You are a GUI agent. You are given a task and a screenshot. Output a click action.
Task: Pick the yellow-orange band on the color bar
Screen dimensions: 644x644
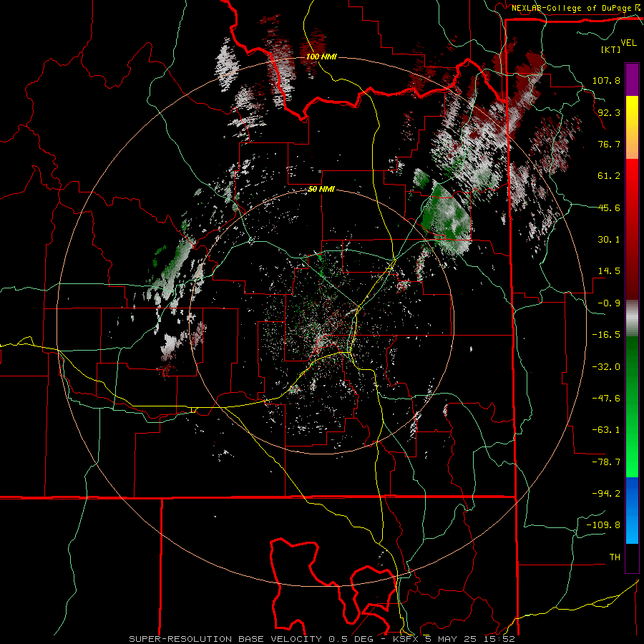click(x=632, y=127)
